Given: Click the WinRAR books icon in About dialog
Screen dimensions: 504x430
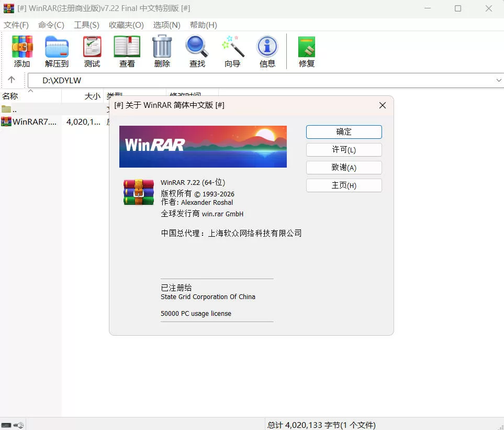Looking at the screenshot, I should click(x=139, y=192).
